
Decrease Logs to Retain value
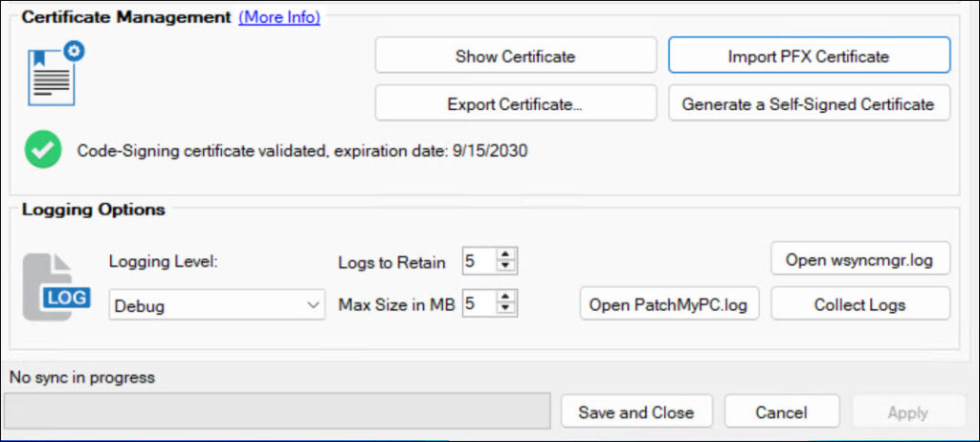click(506, 265)
